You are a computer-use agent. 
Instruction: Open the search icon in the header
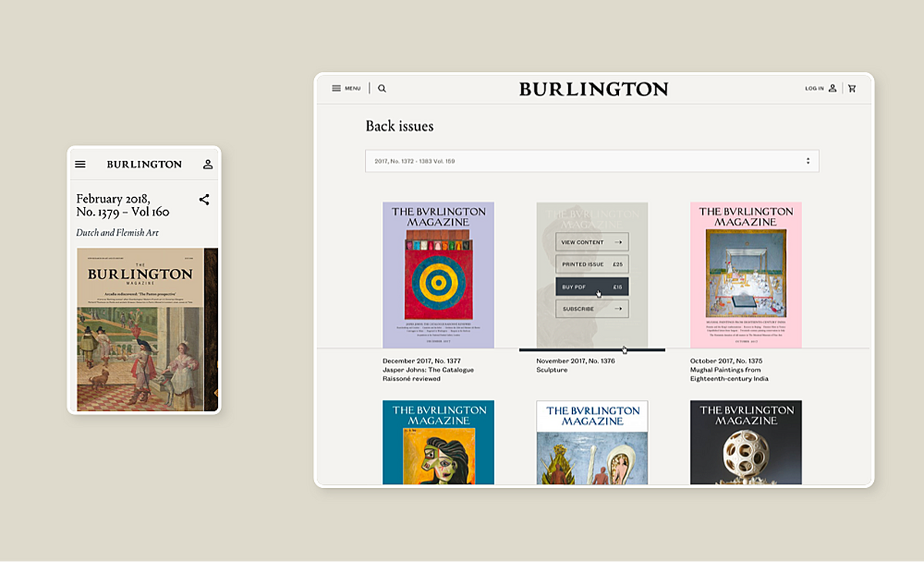click(382, 88)
